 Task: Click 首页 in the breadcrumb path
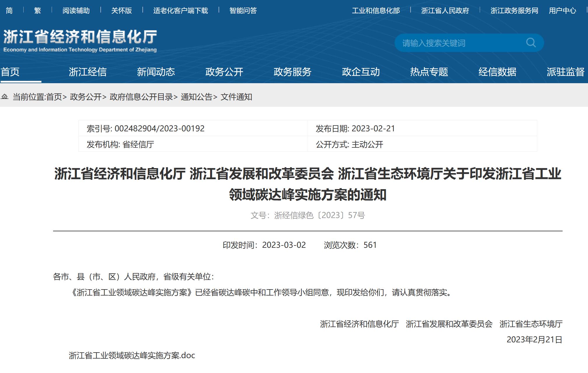(x=54, y=97)
